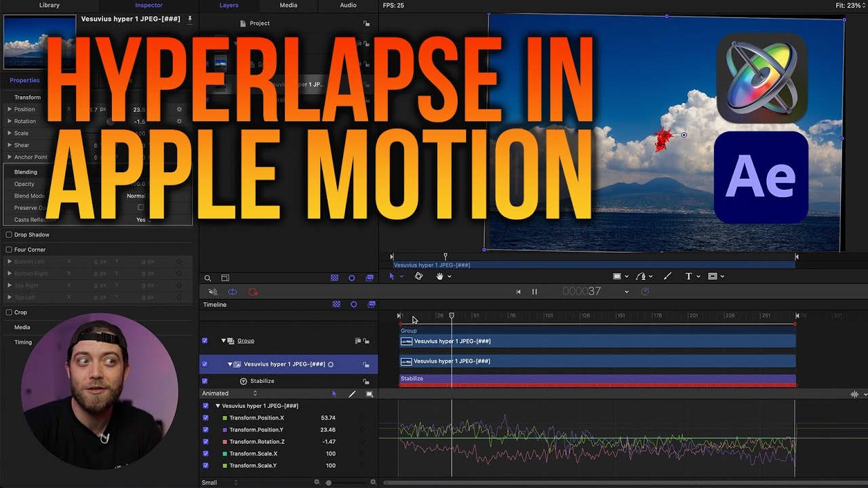Image resolution: width=868 pixels, height=488 pixels.
Task: Toggle Transform.Rotation.Z curve checkbox
Action: coord(205,442)
